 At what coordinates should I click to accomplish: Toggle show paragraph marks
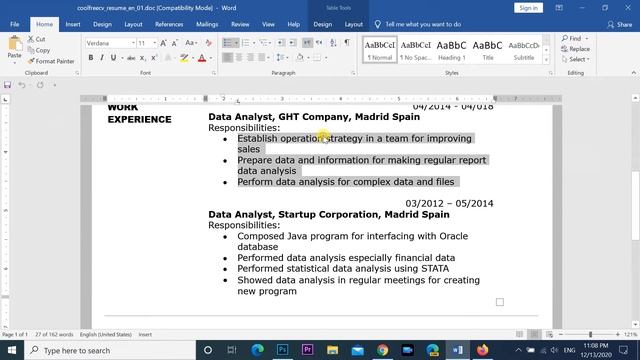click(347, 43)
